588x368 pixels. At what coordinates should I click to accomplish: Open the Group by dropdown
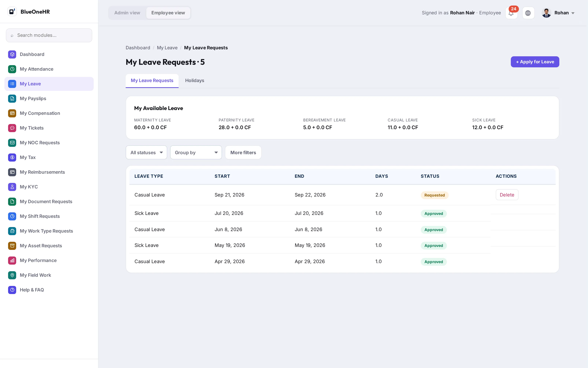196,153
